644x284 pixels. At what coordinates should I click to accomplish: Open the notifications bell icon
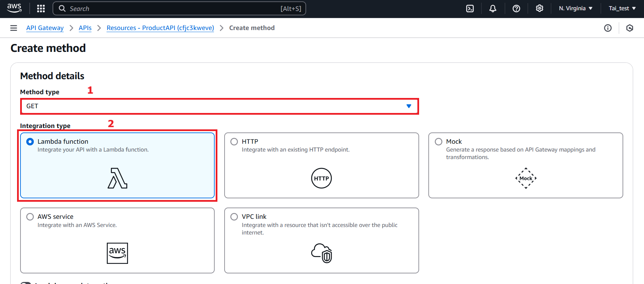click(493, 9)
